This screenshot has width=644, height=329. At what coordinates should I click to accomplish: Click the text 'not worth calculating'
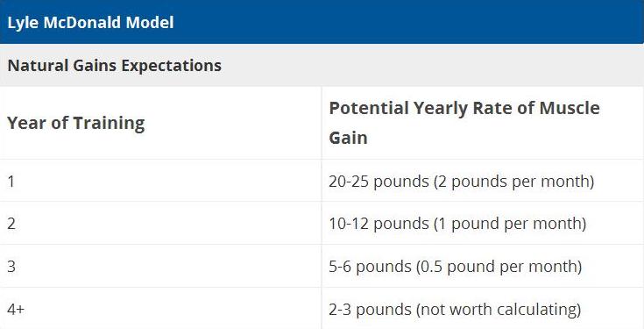tap(499, 310)
